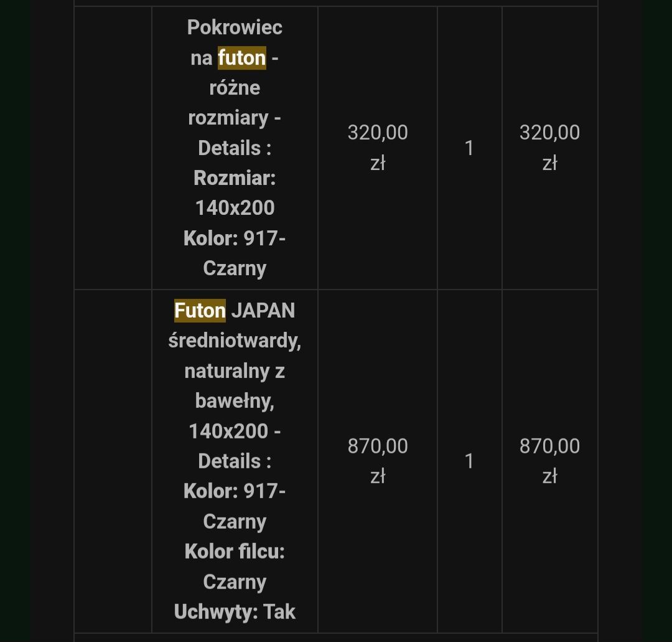Click empty image cell of Futon JAPAN row
Screen dimensions: 672x642
tap(113, 461)
